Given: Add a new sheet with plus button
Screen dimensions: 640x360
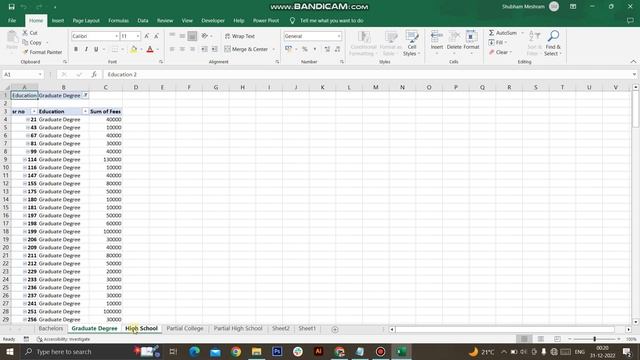Looking at the screenshot, I should coord(335,329).
